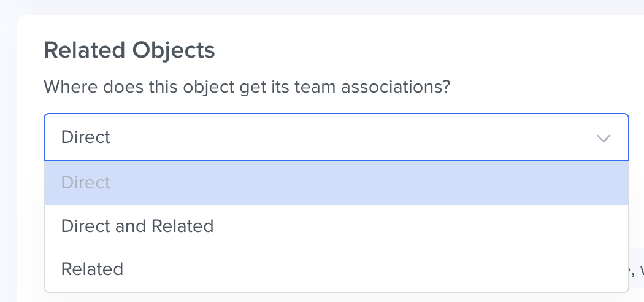The height and width of the screenshot is (302, 644).
Task: Choose "Related" from the dropdown list
Action: [92, 269]
